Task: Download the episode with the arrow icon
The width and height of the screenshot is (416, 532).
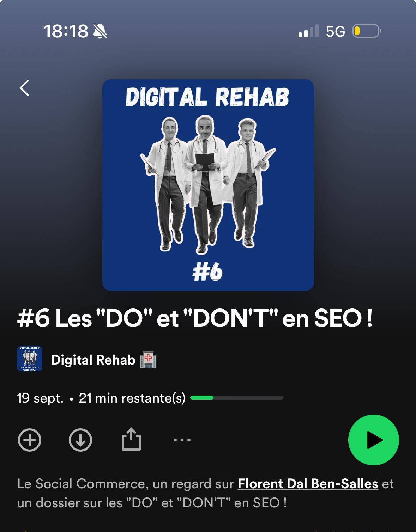Action: point(80,440)
